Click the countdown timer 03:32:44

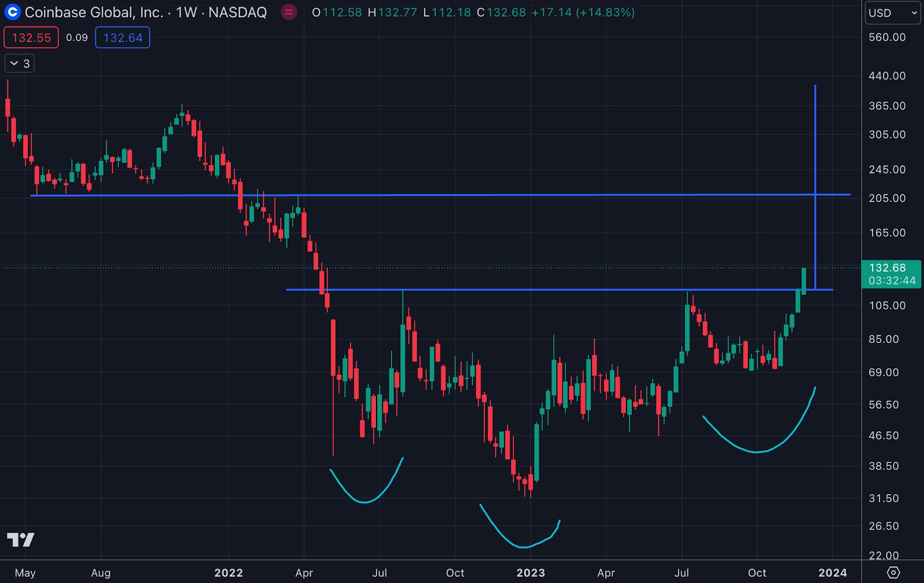coord(893,281)
